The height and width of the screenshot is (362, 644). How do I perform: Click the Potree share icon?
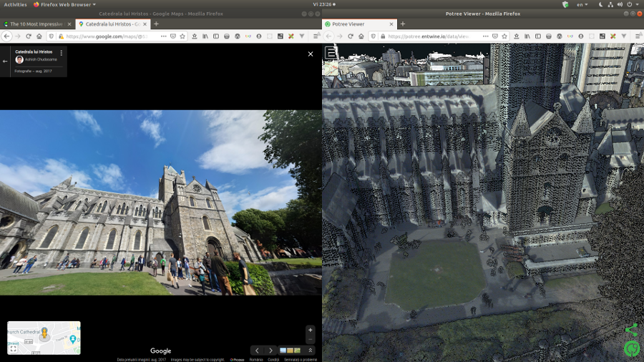(631, 330)
